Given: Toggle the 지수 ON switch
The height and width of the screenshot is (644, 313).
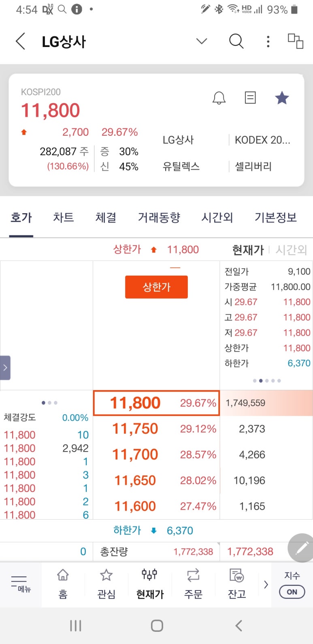Looking at the screenshot, I should 292,592.
